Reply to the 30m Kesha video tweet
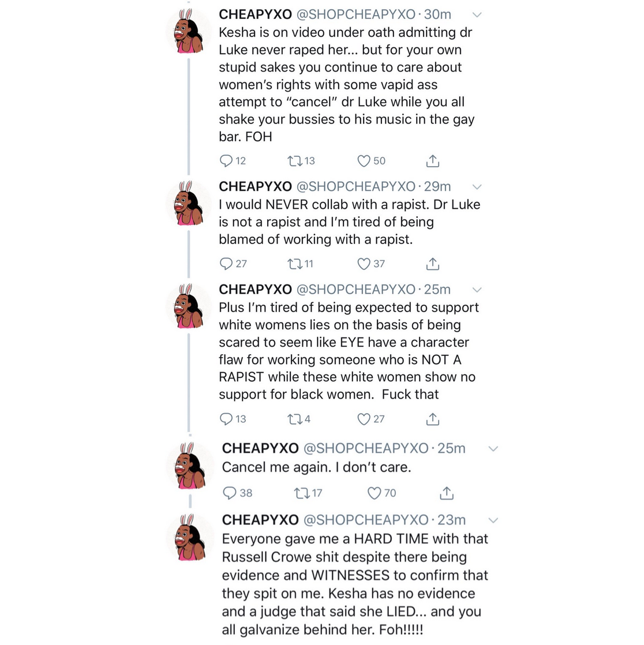644x645 pixels. [x=226, y=161]
